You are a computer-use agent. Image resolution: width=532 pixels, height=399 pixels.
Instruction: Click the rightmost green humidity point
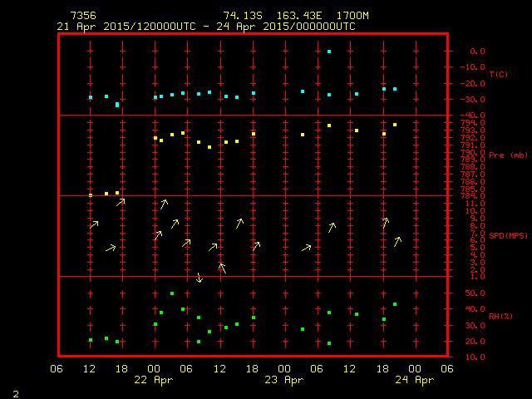click(395, 304)
